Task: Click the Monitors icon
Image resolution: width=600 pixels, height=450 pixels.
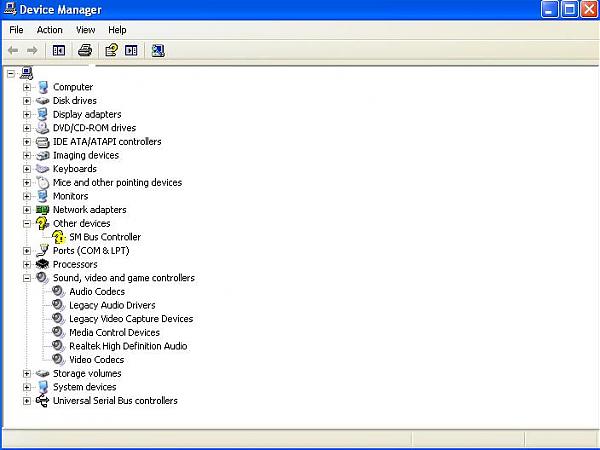Action: pos(42,196)
